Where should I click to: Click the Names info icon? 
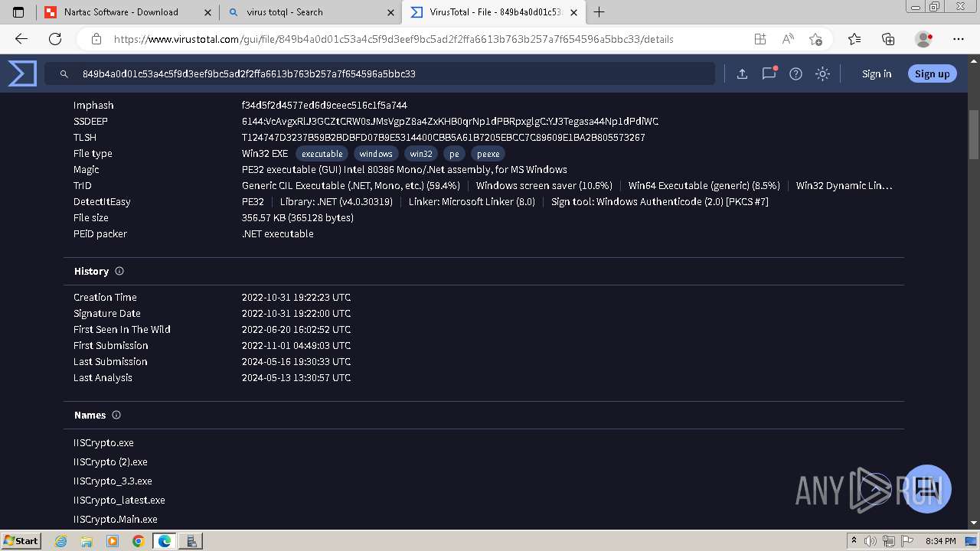(116, 415)
